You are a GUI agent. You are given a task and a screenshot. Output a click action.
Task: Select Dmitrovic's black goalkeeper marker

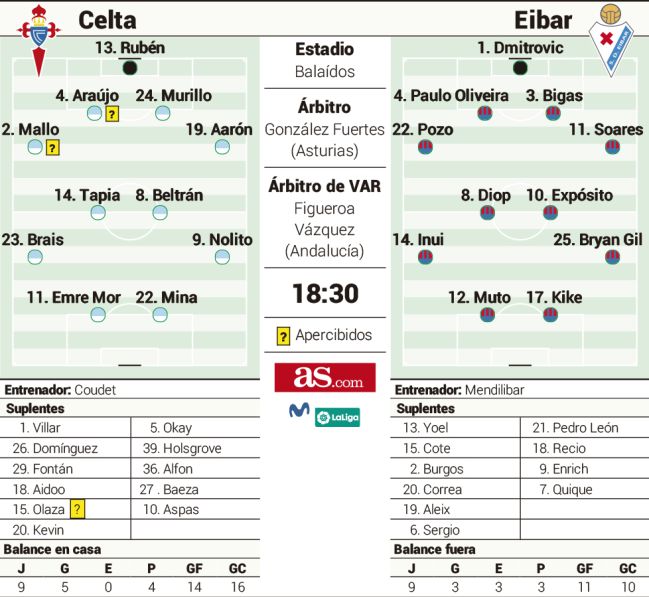tap(520, 67)
